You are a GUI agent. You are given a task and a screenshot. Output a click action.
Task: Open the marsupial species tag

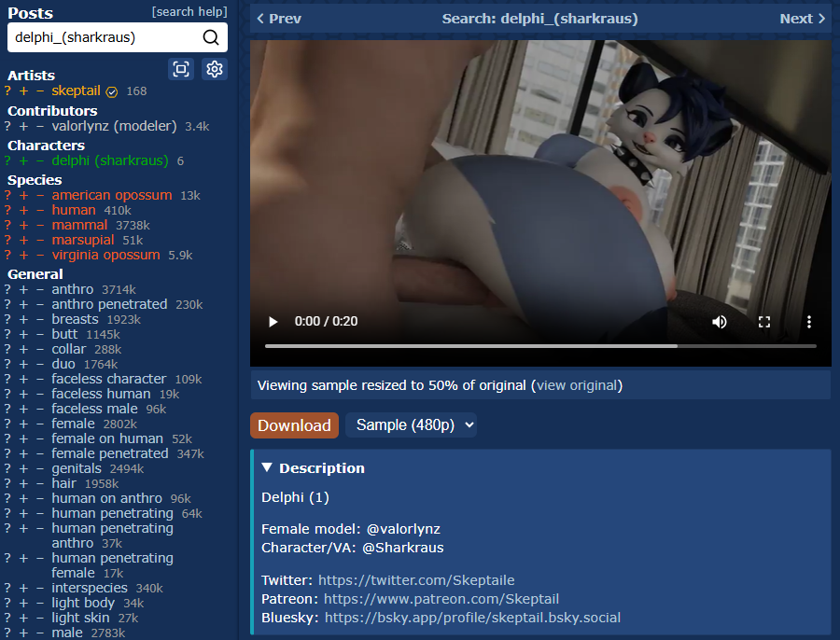pyautogui.click(x=83, y=240)
